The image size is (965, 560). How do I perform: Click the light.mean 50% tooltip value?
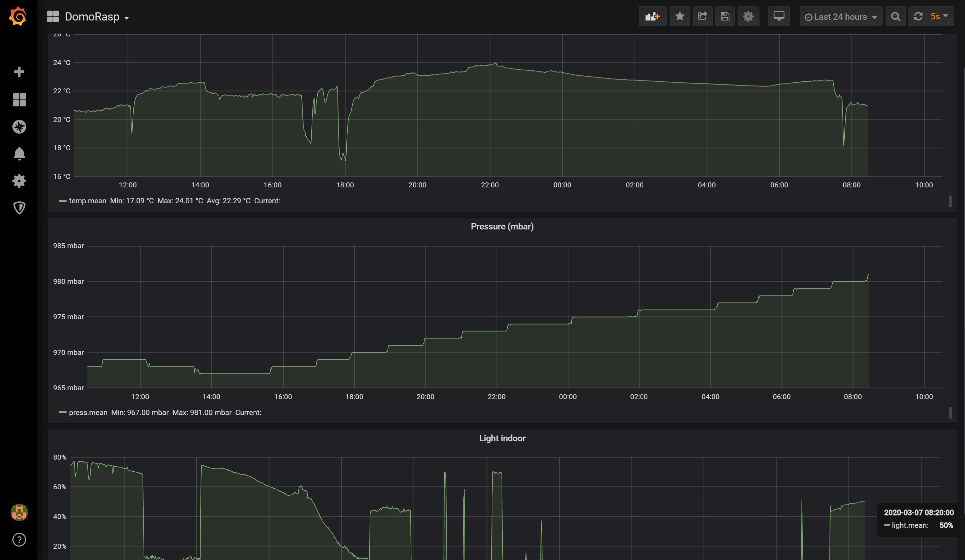[946, 526]
